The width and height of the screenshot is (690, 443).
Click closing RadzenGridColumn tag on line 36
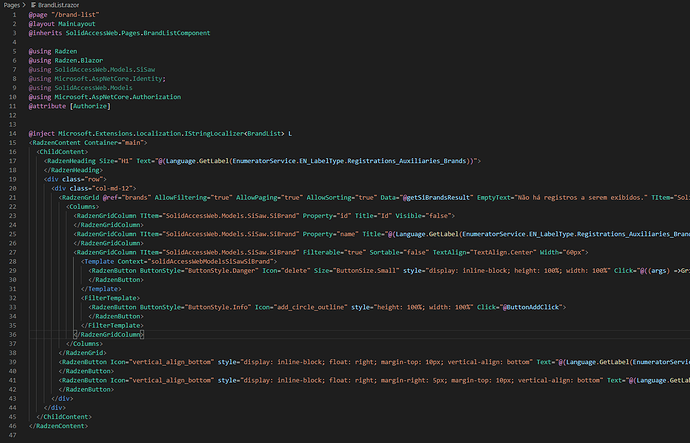(109, 335)
